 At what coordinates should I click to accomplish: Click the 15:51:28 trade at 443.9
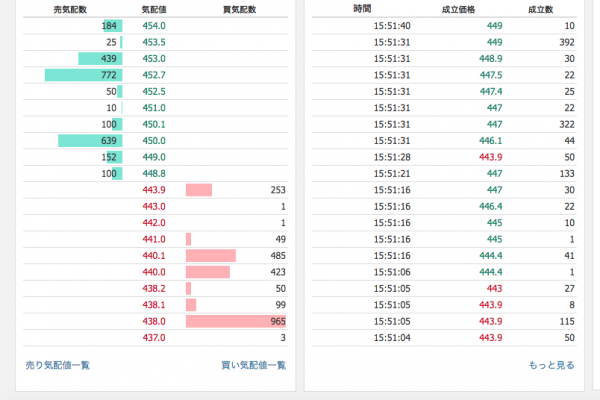(x=444, y=157)
